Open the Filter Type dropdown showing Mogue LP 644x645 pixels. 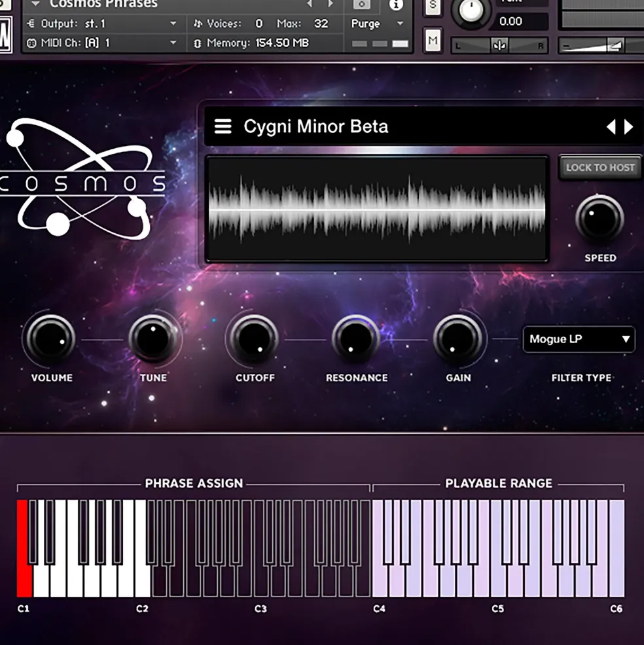point(579,339)
